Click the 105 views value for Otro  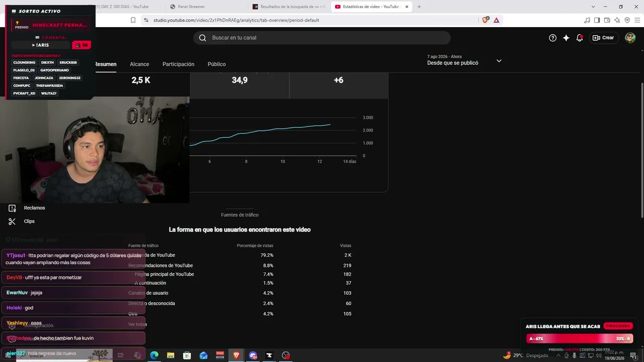(x=347, y=314)
